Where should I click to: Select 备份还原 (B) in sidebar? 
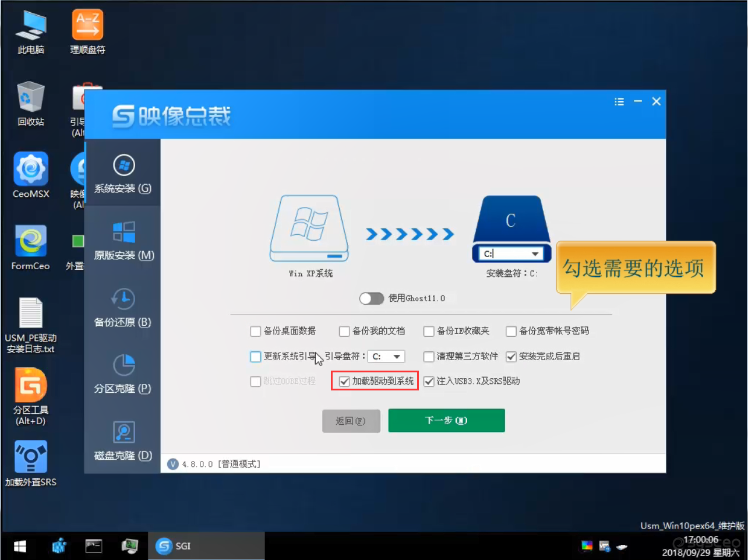123,308
